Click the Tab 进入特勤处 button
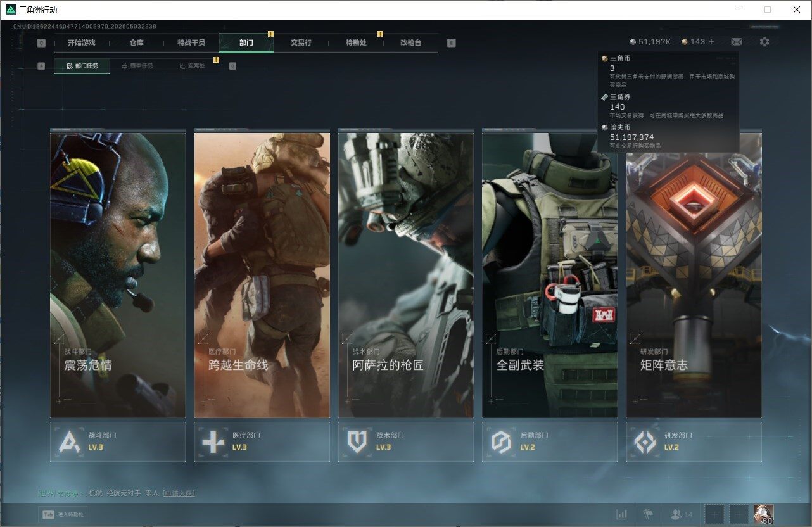Screen dimensions: 812x527 [x=63, y=515]
